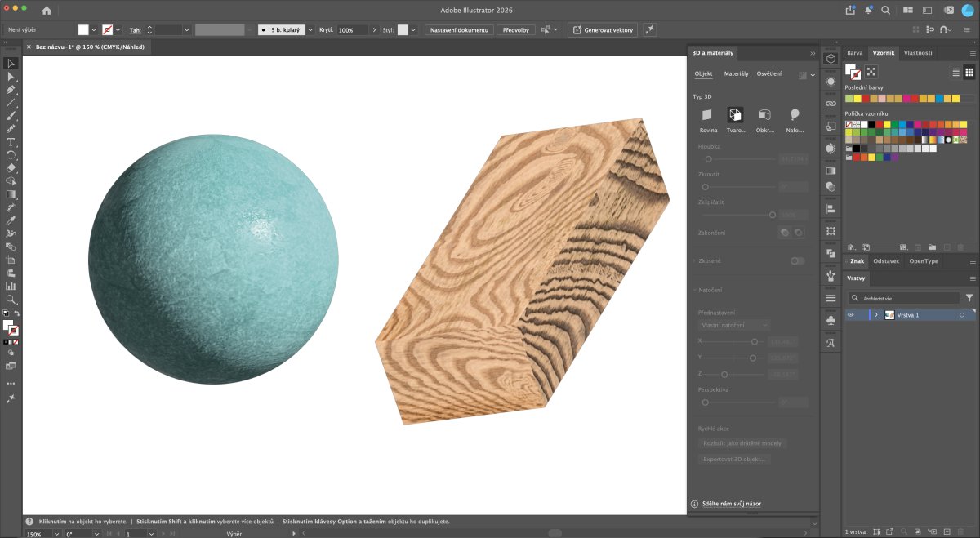The width and height of the screenshot is (980, 538).
Task: Open stroke color dropdown in control bar
Action: [118, 29]
